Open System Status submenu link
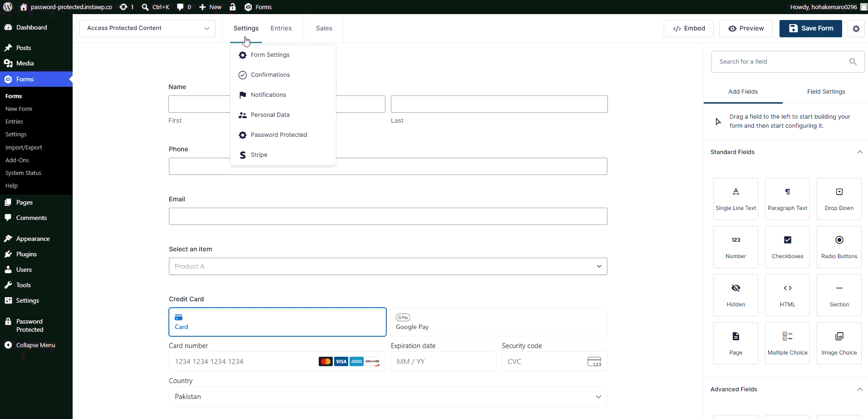 tap(23, 173)
